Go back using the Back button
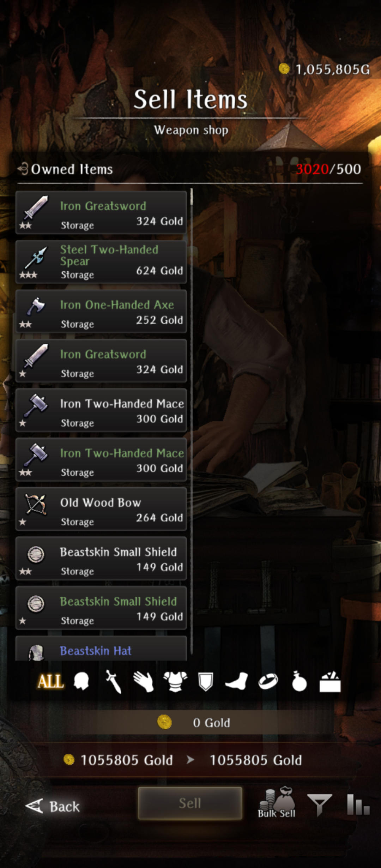 pyautogui.click(x=53, y=806)
